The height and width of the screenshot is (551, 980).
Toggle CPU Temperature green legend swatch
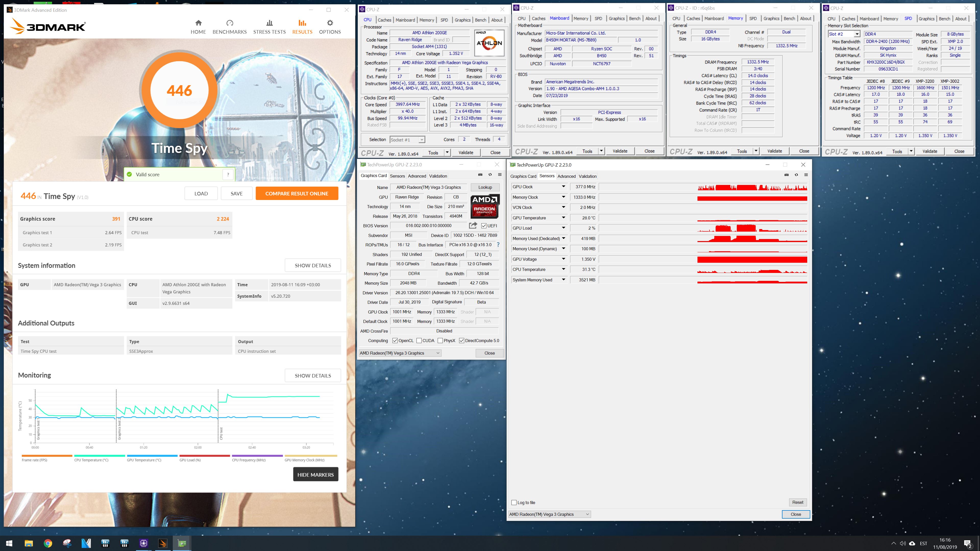pos(99,456)
